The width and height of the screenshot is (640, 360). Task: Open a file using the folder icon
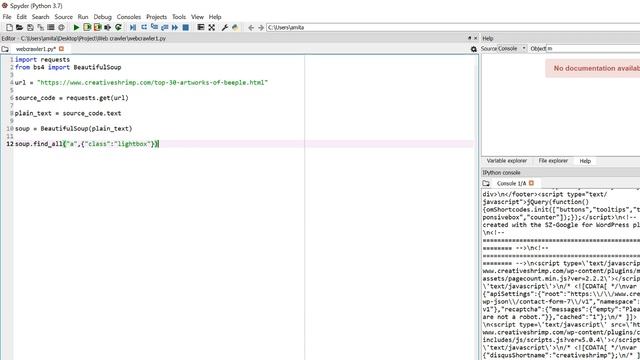click(x=19, y=27)
